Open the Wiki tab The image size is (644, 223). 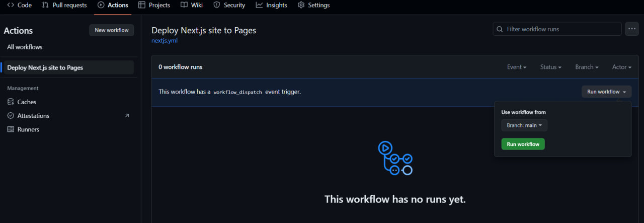[192, 5]
